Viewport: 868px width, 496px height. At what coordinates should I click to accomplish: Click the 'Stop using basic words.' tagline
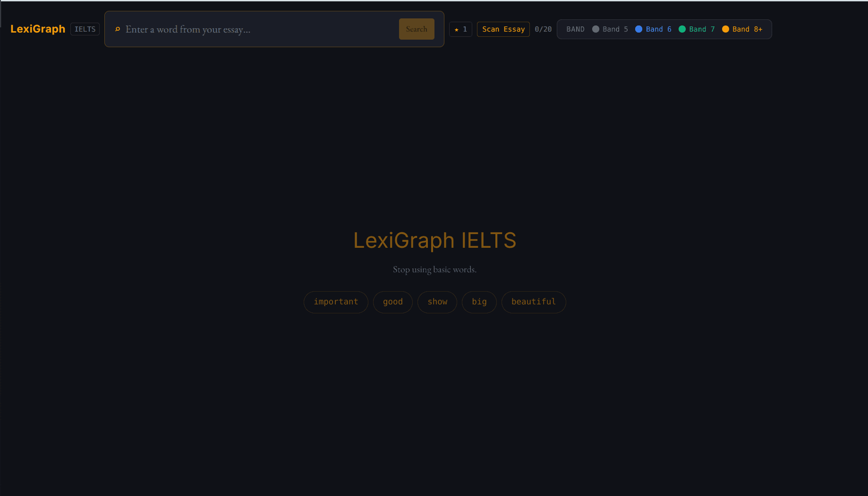point(434,269)
